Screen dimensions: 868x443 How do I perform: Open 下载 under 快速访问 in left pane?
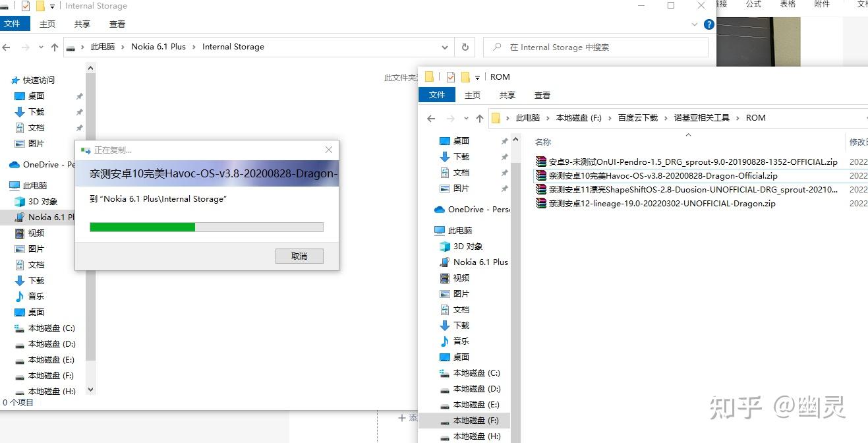[x=36, y=111]
